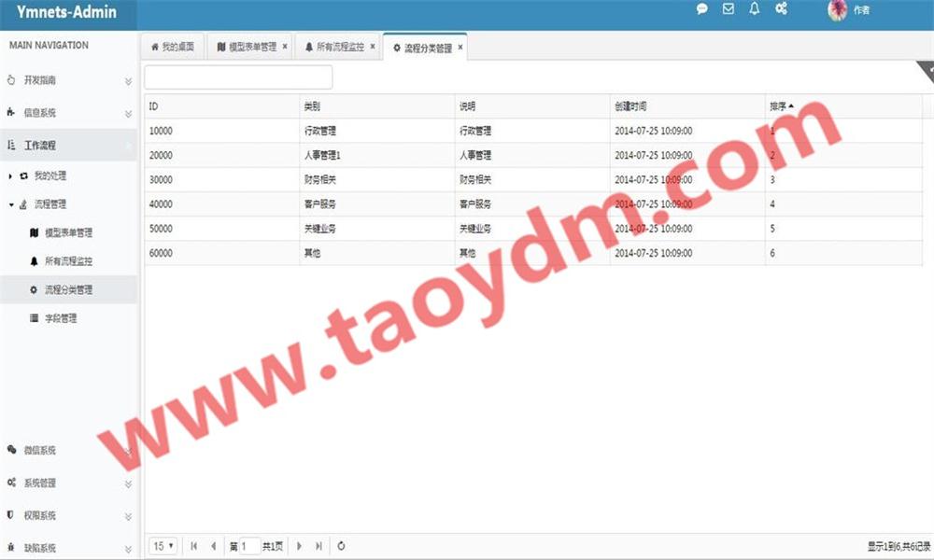Viewport: 934px width, 560px height.
Task: Expand the 缺陷系统 menu chevron
Action: tap(128, 549)
